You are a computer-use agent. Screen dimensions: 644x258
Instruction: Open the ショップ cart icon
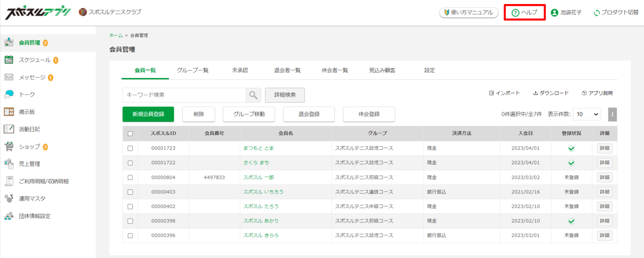[x=9, y=147]
